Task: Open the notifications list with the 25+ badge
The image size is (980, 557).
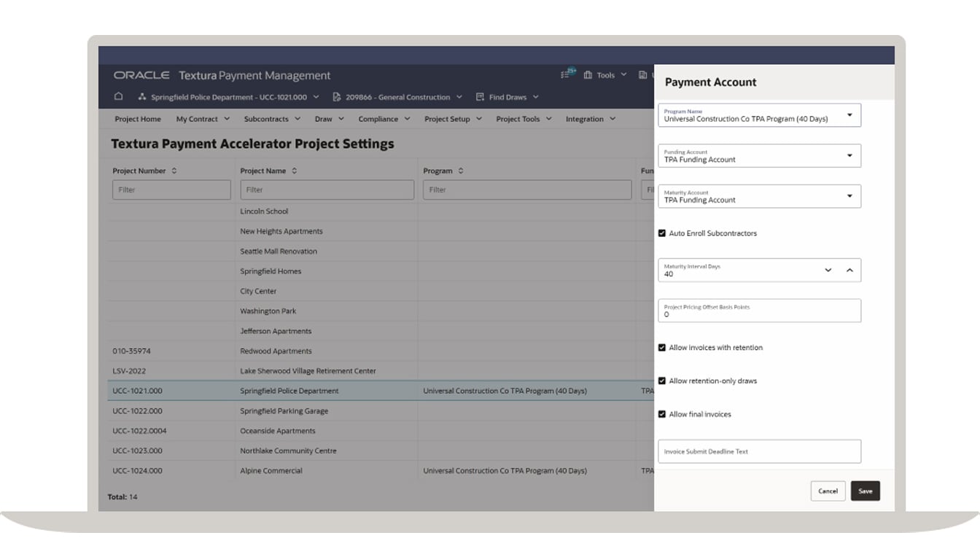Action: [x=565, y=74]
